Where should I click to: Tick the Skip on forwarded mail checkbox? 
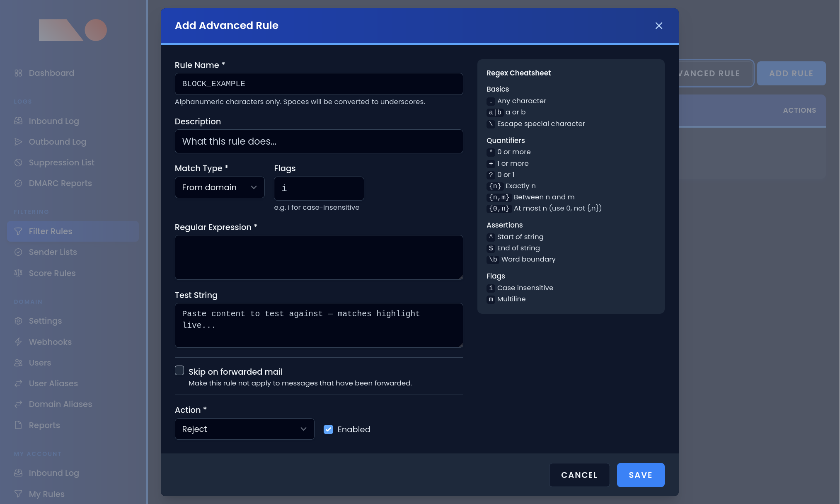click(x=179, y=371)
